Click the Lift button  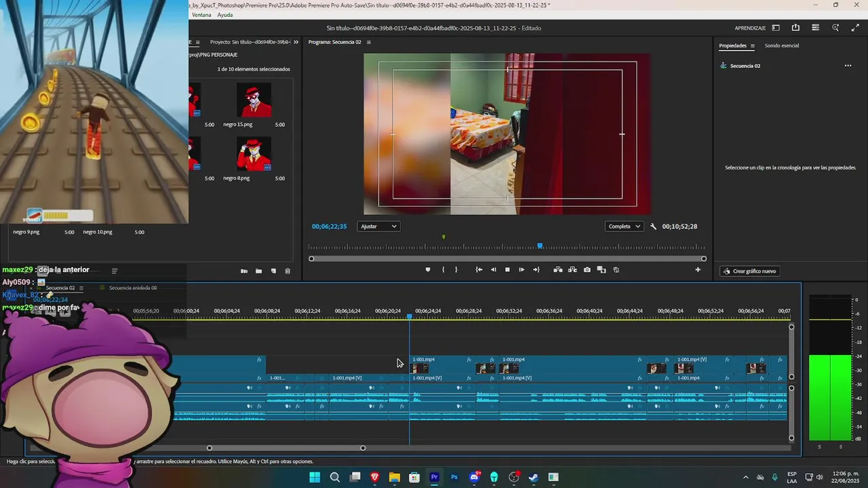(558, 270)
